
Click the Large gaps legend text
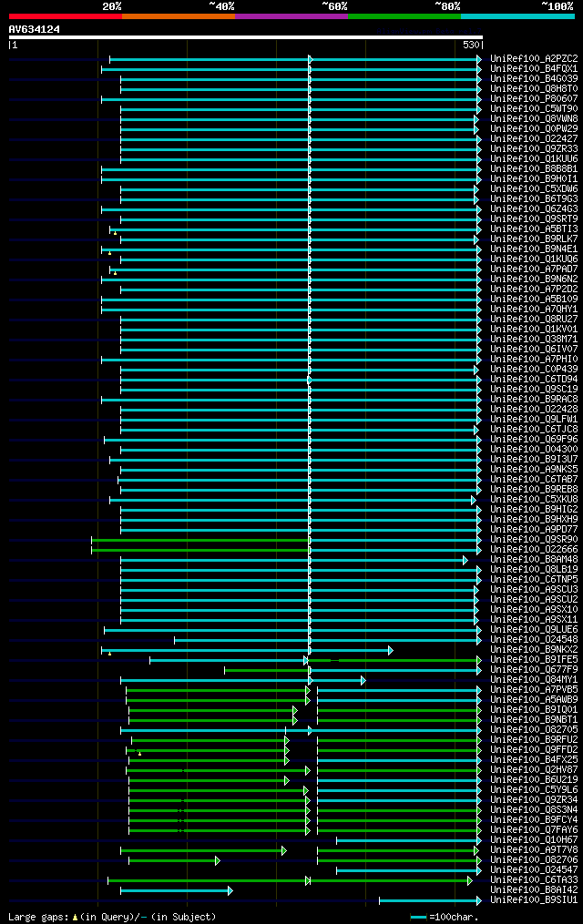click(112, 918)
